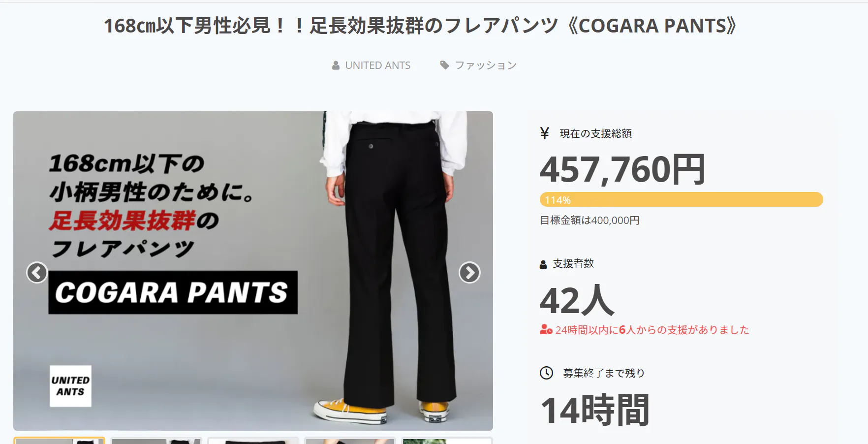Click the yen icon by 現在の支援総額
Image resolution: width=868 pixels, height=444 pixels.
(544, 133)
